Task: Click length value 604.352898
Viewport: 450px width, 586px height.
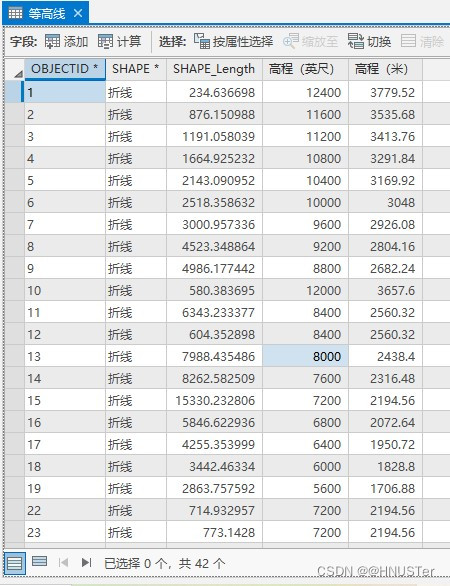Action: click(x=222, y=334)
